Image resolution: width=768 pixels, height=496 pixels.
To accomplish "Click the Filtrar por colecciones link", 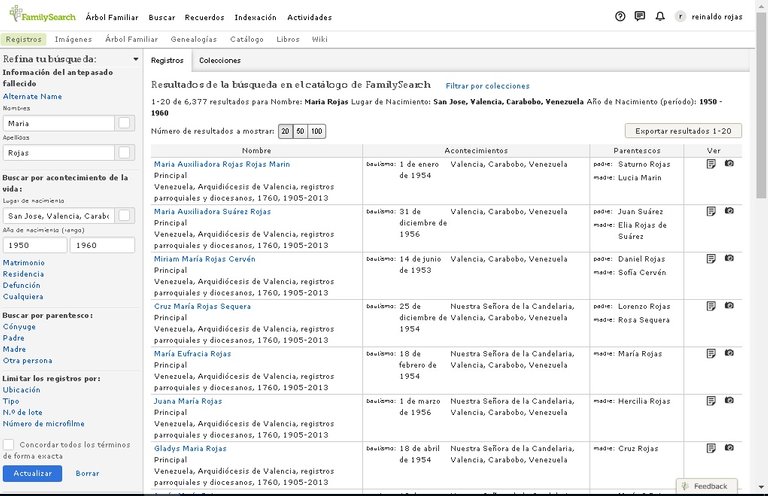I will click(487, 86).
